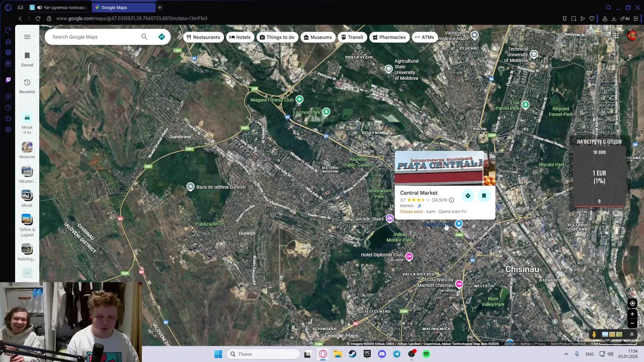Click Agricultural State University marker
The height and width of the screenshot is (362, 644).
(x=388, y=69)
